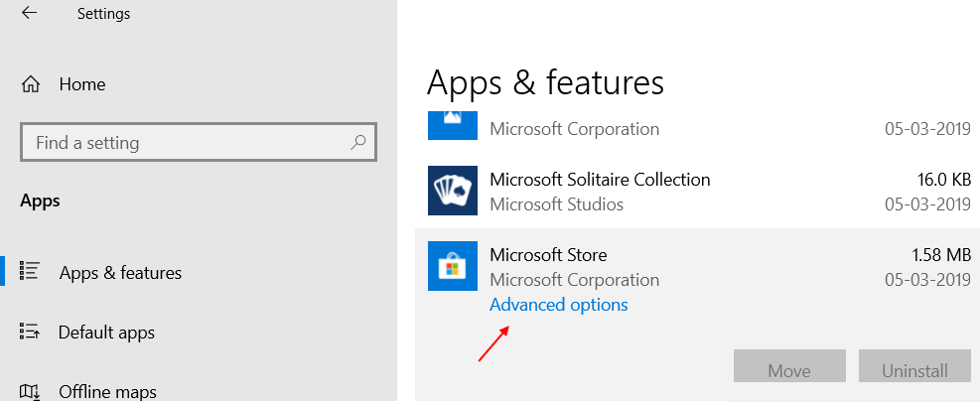Click the Microsoft Store bag icon
980x404 pixels.
click(453, 266)
